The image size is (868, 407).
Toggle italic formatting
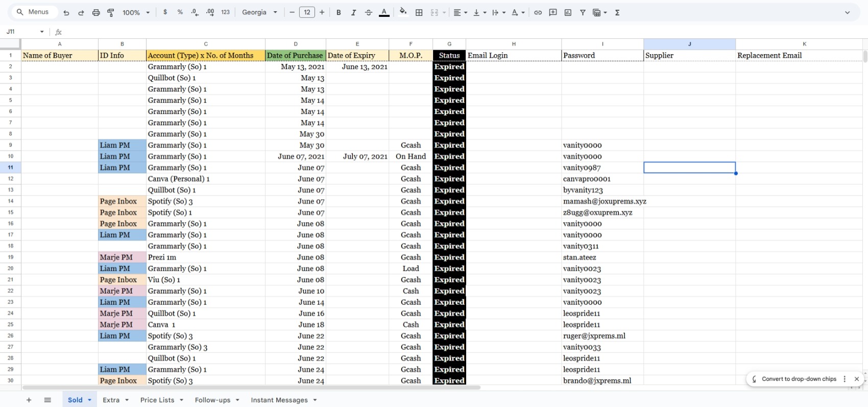pos(353,12)
